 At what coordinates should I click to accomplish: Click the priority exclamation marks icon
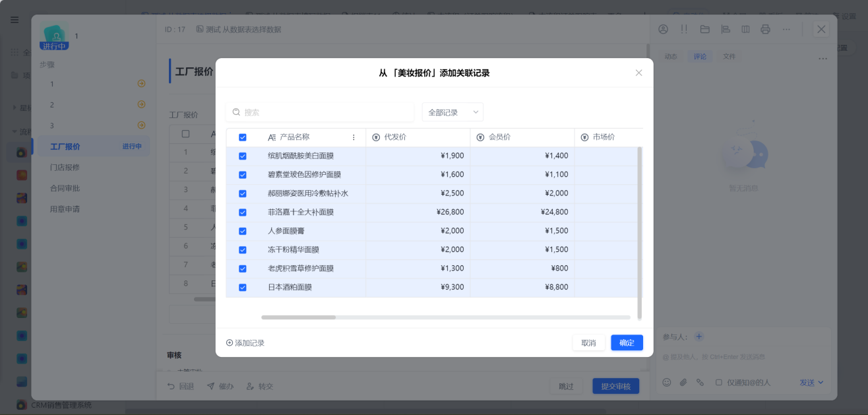[x=684, y=29]
